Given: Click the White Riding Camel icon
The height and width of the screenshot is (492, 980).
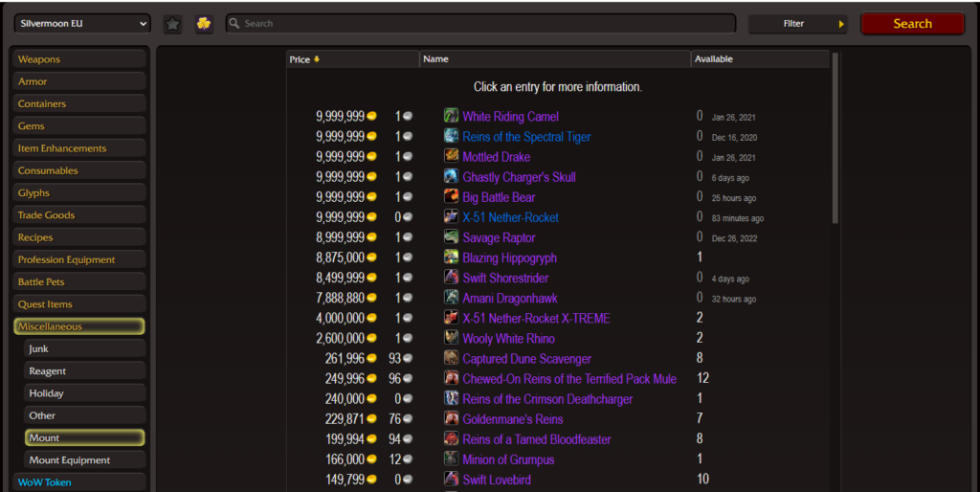Looking at the screenshot, I should [452, 116].
